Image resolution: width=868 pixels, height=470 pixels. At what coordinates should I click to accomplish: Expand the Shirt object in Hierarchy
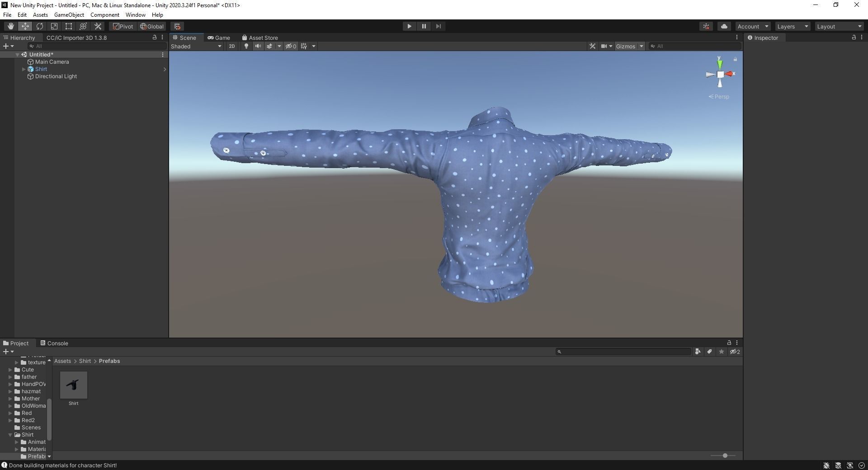pyautogui.click(x=24, y=69)
